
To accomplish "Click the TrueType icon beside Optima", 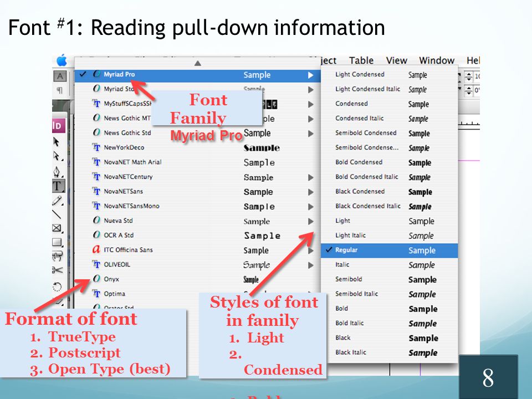I will 96,294.
